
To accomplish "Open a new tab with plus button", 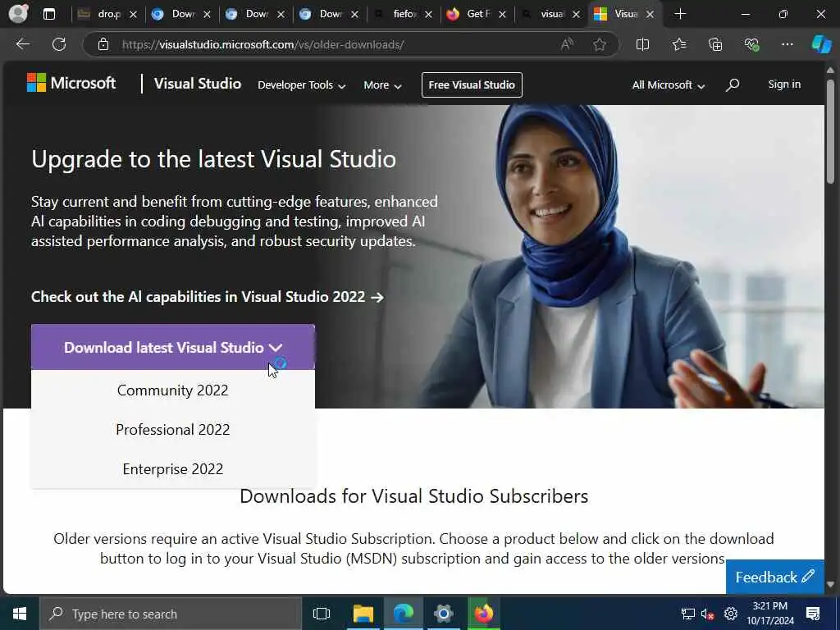I will pyautogui.click(x=680, y=14).
